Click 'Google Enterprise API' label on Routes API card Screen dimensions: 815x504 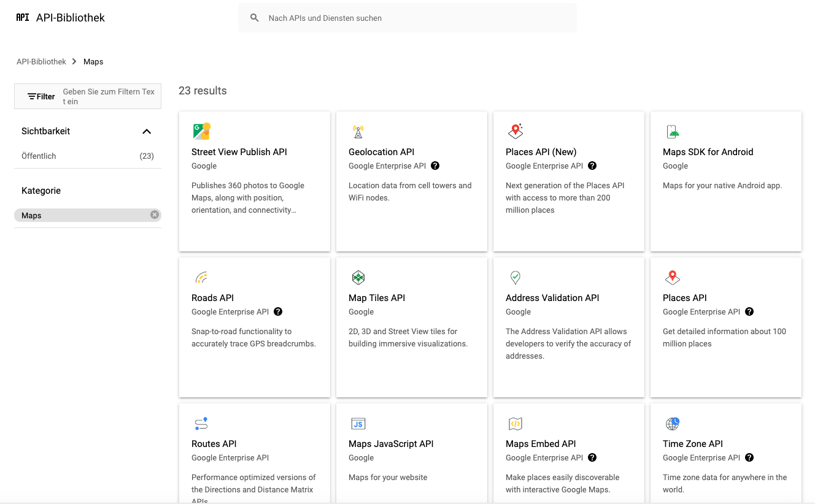(x=230, y=457)
